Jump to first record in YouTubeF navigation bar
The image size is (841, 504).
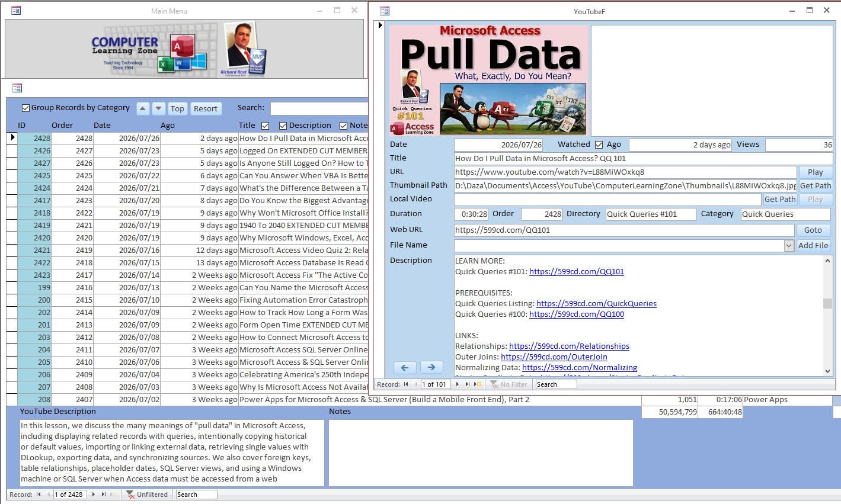click(406, 384)
